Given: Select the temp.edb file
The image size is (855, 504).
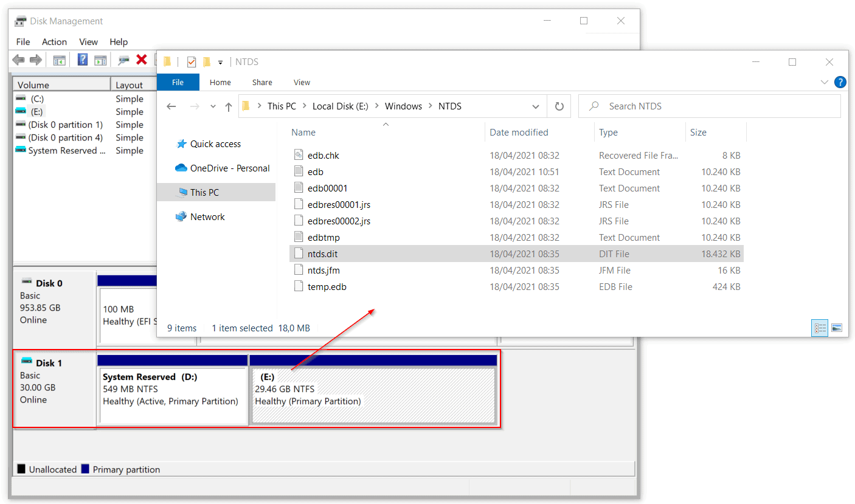Looking at the screenshot, I should coord(516,287).
